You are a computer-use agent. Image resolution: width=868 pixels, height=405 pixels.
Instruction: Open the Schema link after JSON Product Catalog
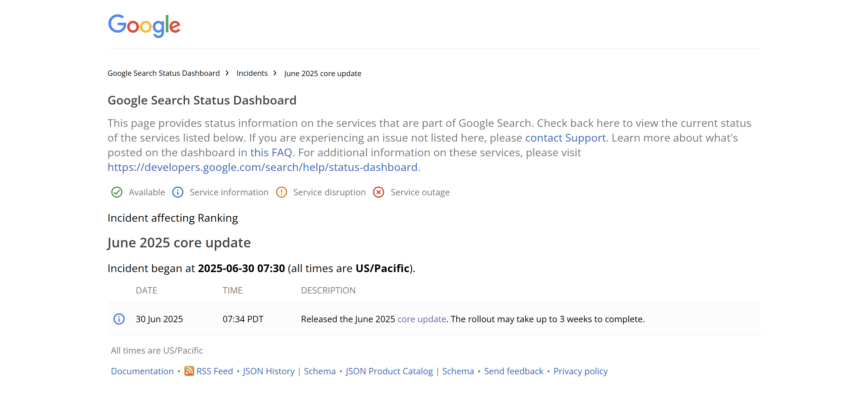click(458, 371)
